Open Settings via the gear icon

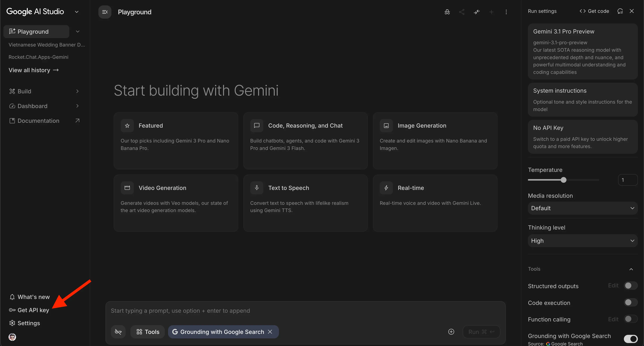(12, 323)
